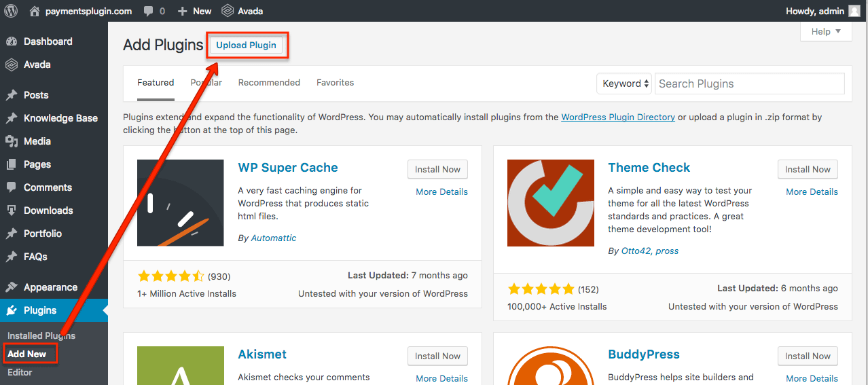868x385 pixels.
Task: Click the WP Super Cache thumbnail
Action: point(181,203)
